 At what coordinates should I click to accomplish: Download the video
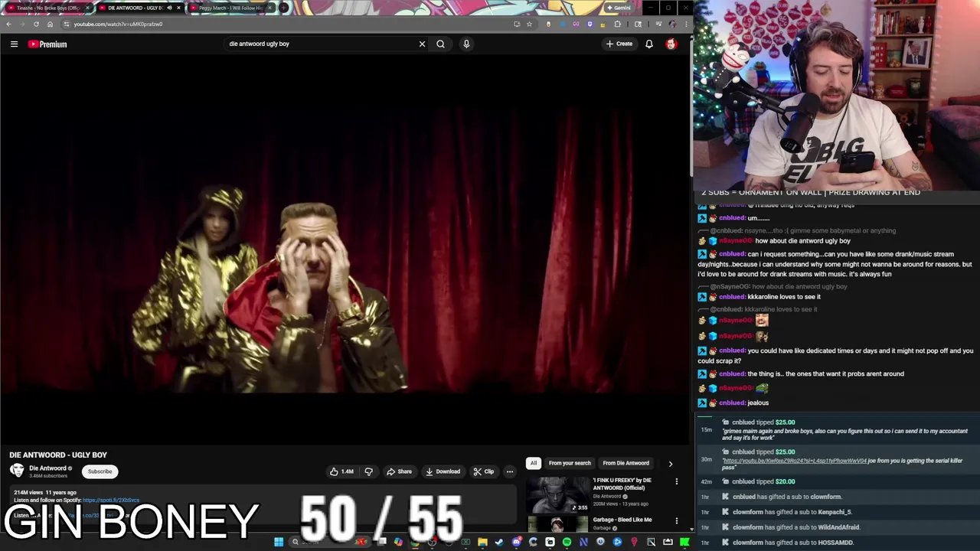(443, 471)
